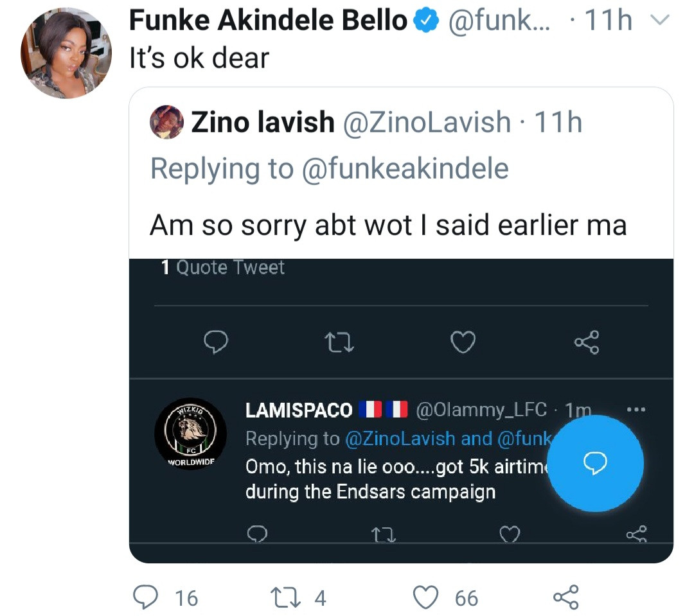Like the tweet with 66 likes
The width and height of the screenshot is (694, 616).
pyautogui.click(x=425, y=597)
